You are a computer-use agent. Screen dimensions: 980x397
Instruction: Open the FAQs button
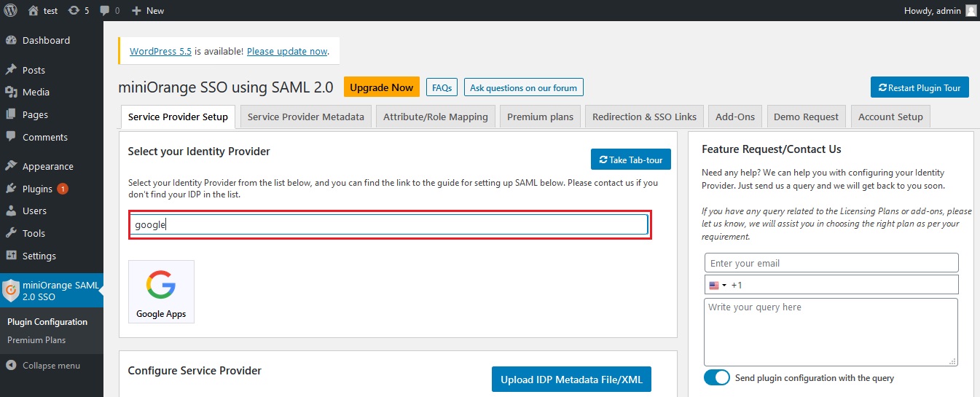pyautogui.click(x=442, y=87)
